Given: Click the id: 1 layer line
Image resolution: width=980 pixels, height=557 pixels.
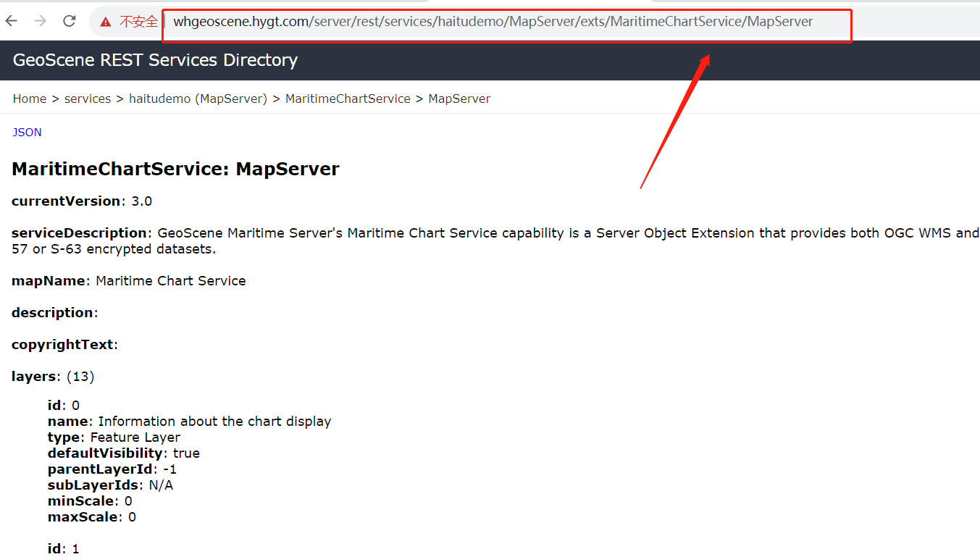Looking at the screenshot, I should point(64,549).
